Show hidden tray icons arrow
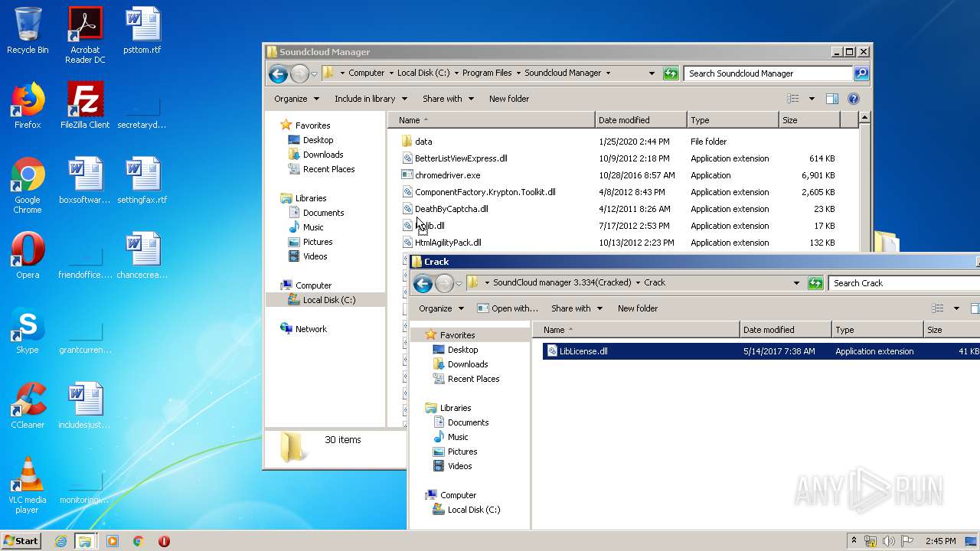This screenshot has width=980, height=551. tap(854, 541)
